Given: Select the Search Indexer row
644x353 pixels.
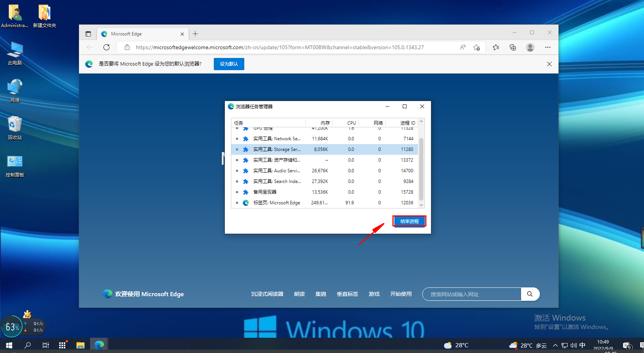Looking at the screenshot, I should point(325,181).
